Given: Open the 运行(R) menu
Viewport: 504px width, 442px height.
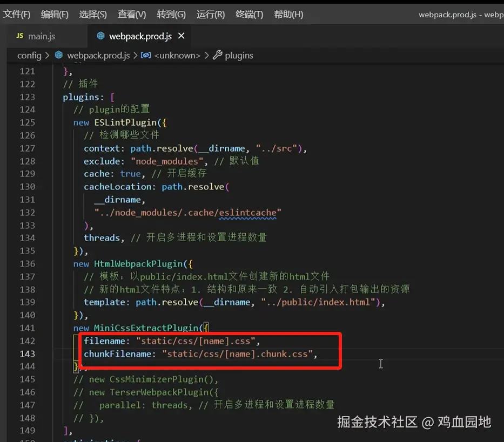Looking at the screenshot, I should tap(211, 15).
